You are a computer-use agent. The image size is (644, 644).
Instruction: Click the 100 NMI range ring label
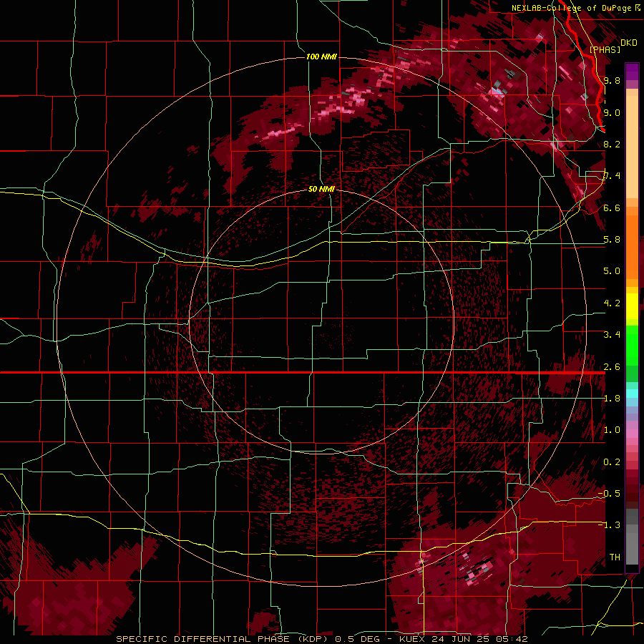pyautogui.click(x=321, y=57)
